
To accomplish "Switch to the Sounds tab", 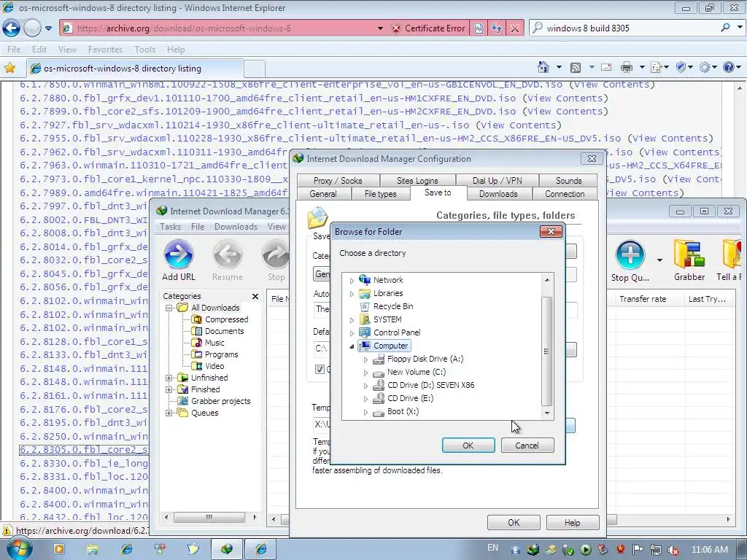I will point(568,181).
